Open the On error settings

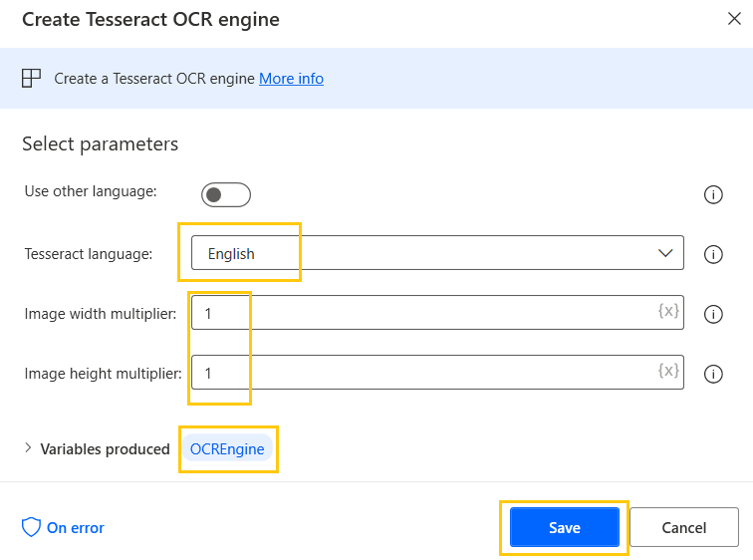63,527
